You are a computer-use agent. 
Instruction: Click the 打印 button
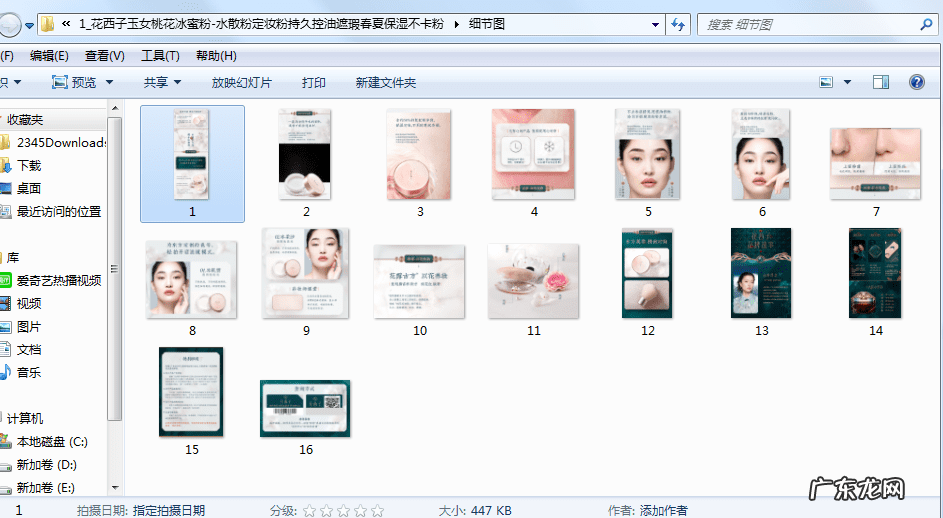click(314, 83)
